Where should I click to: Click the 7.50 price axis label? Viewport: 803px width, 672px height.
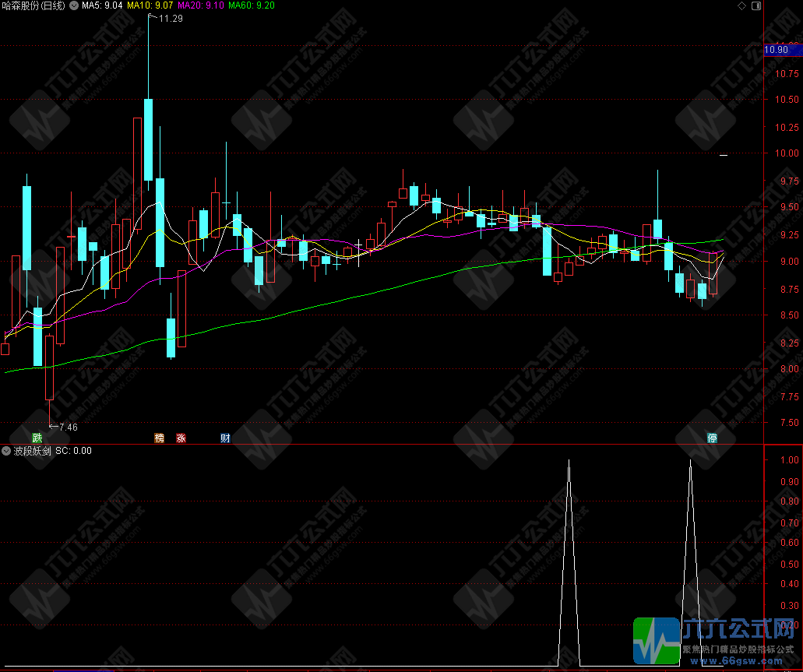click(789, 423)
